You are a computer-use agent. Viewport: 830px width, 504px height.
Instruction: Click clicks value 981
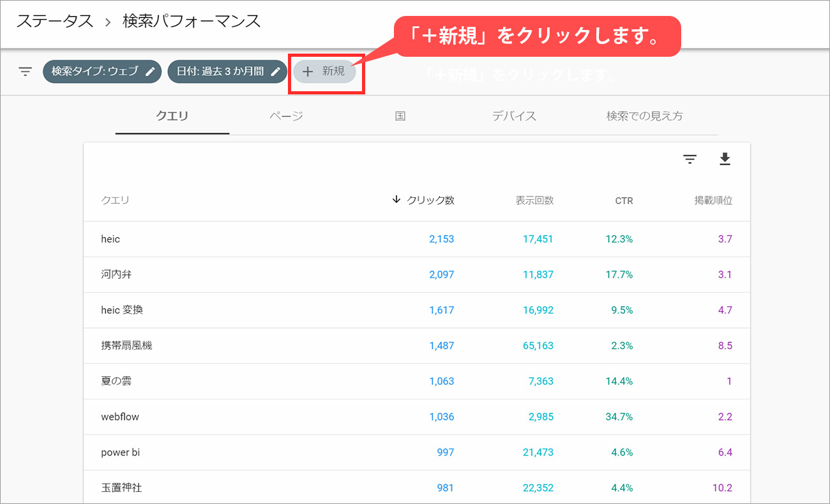tap(446, 488)
